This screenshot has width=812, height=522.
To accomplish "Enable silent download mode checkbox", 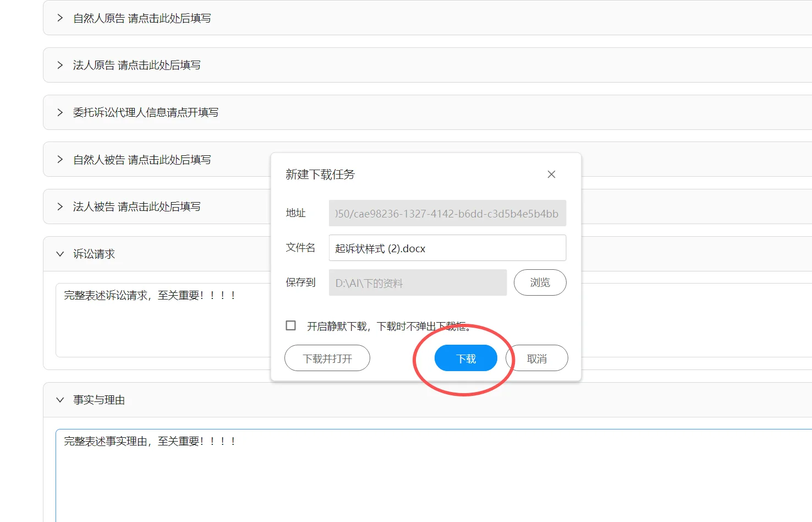I will pyautogui.click(x=290, y=325).
